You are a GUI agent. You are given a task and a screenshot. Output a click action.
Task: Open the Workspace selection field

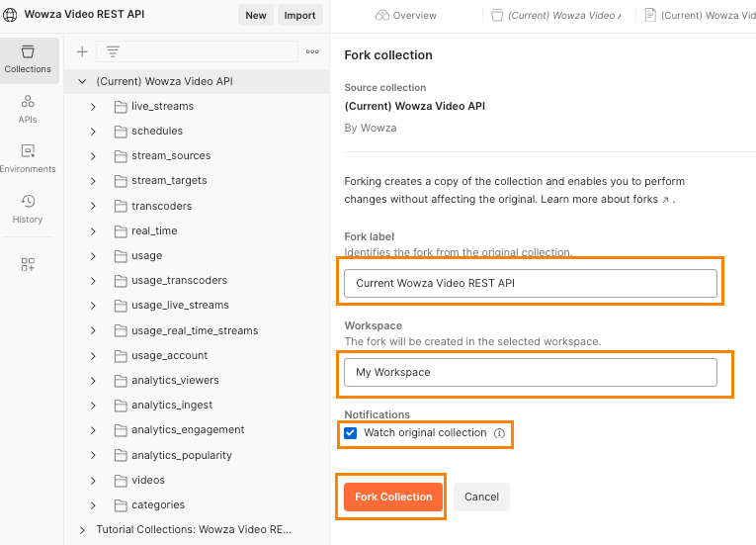coord(530,372)
